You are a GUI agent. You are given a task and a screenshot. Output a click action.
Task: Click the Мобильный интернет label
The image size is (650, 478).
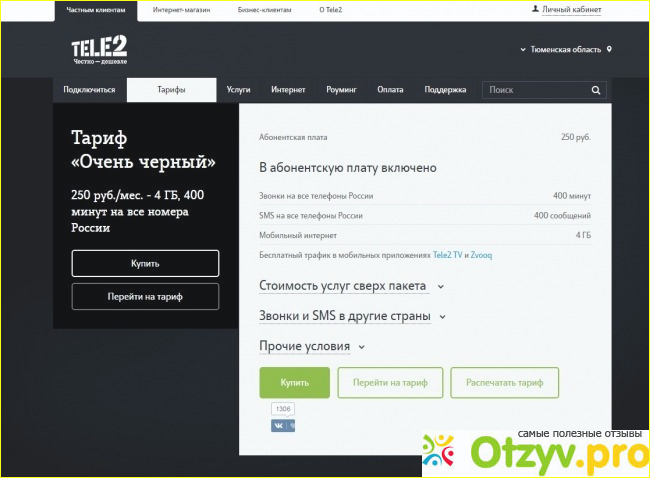(x=298, y=235)
